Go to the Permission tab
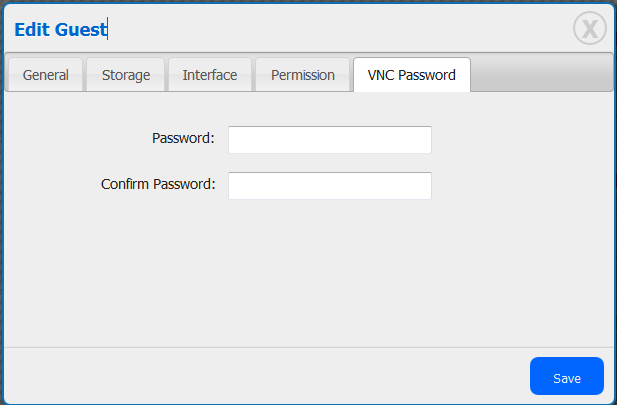The height and width of the screenshot is (405, 618). pyautogui.click(x=303, y=75)
